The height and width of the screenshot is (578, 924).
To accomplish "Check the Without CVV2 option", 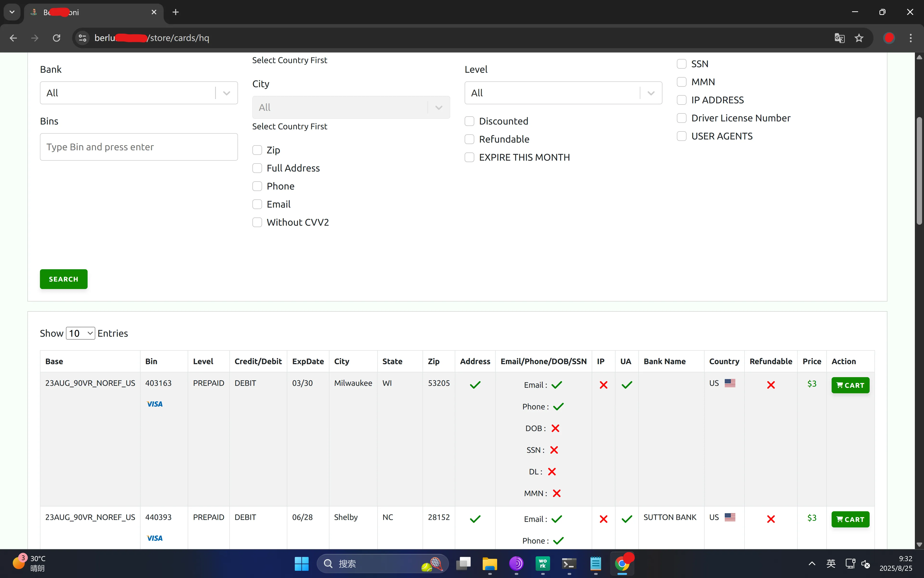I will click(257, 223).
